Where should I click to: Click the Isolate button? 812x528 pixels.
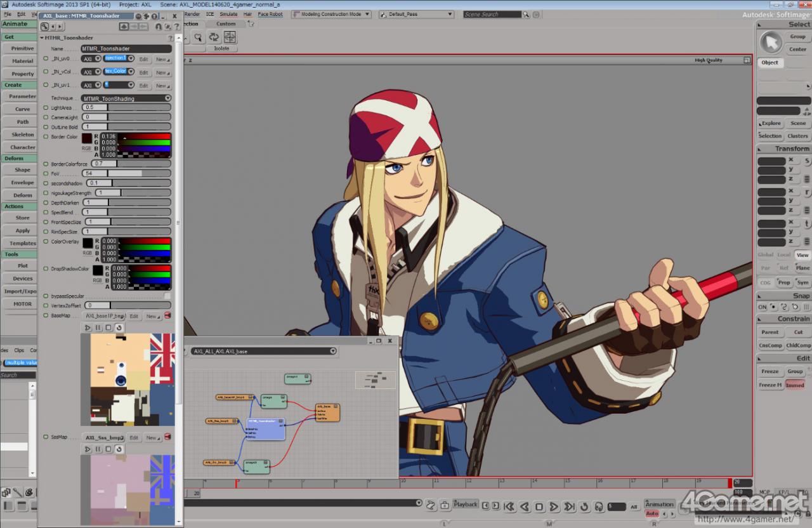(221, 48)
